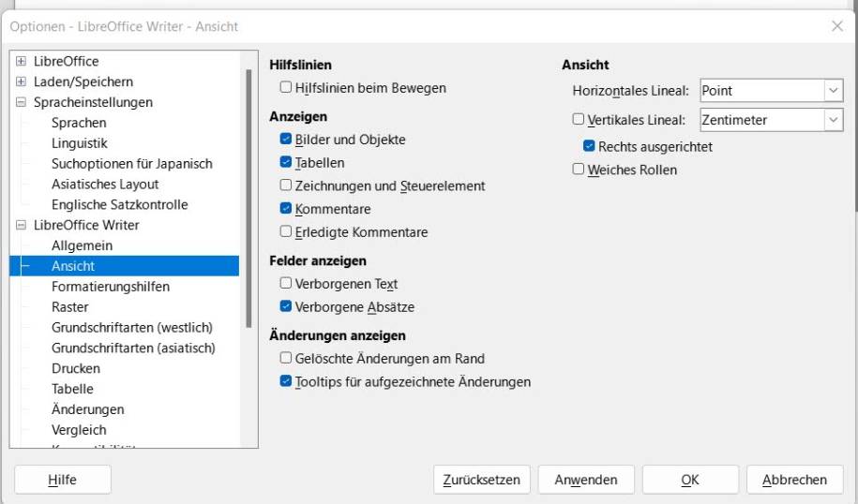The height and width of the screenshot is (504, 858).
Task: Uncheck Verborgene Absätze checkbox
Action: click(286, 306)
